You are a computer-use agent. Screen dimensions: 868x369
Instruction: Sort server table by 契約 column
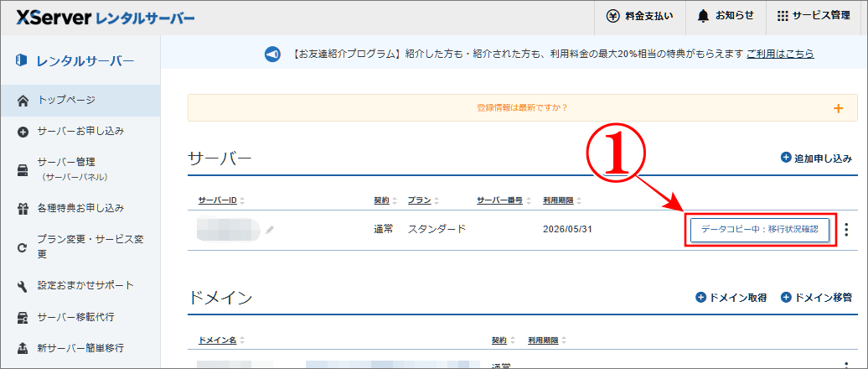click(x=386, y=200)
